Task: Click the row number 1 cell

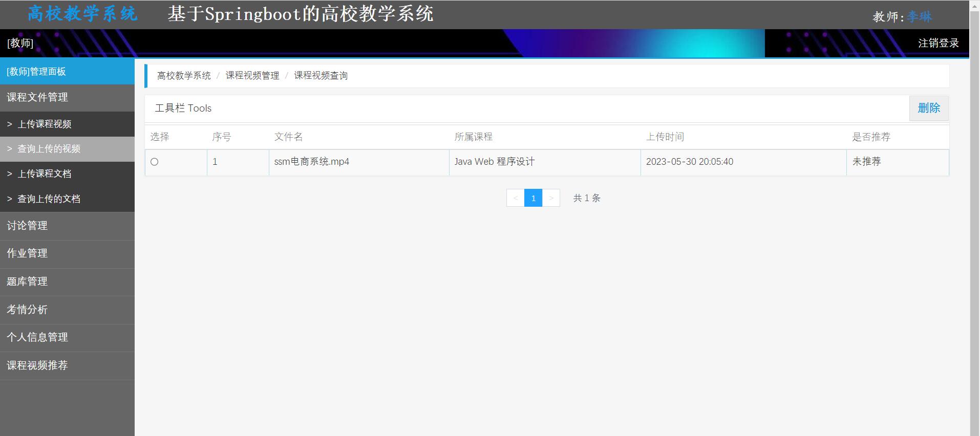Action: click(x=238, y=162)
